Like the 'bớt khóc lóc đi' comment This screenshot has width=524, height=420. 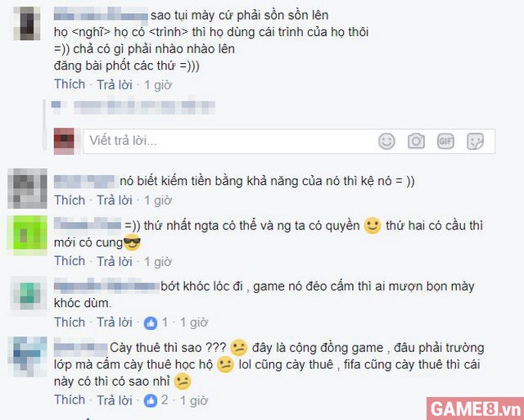click(70, 322)
